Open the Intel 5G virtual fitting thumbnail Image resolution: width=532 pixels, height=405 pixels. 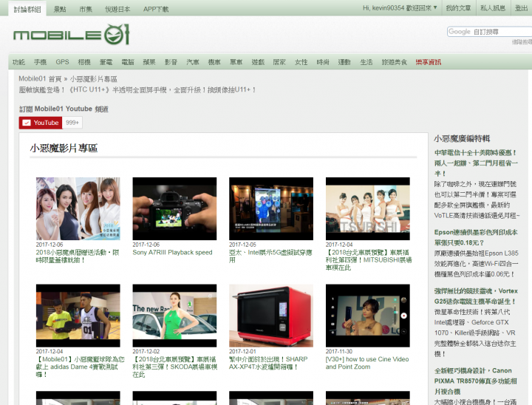tap(271, 208)
